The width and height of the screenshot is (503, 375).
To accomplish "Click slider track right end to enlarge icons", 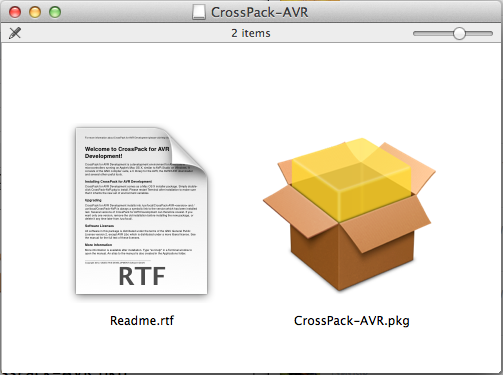I will point(489,33).
